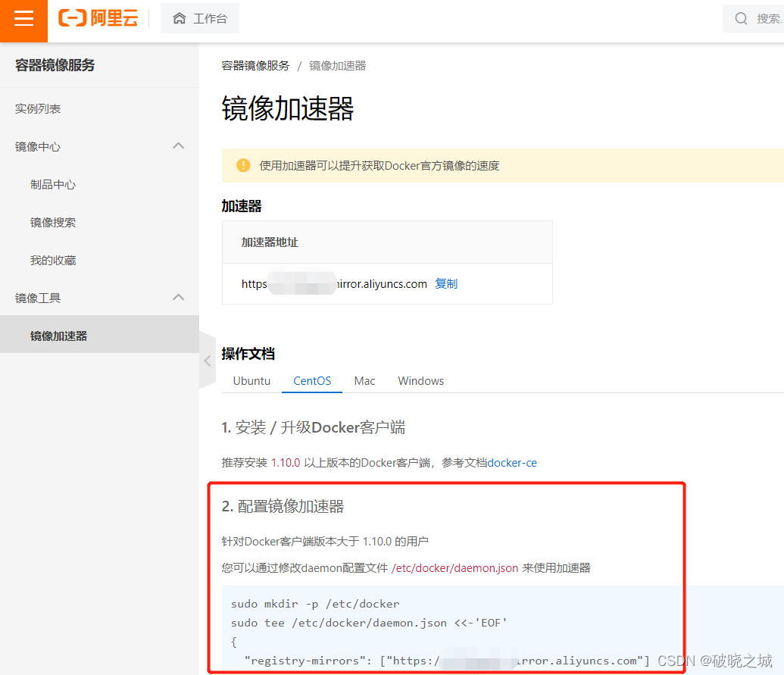Click the 加速器地址 table header
Screen dimensions: 784x675
click(x=270, y=242)
